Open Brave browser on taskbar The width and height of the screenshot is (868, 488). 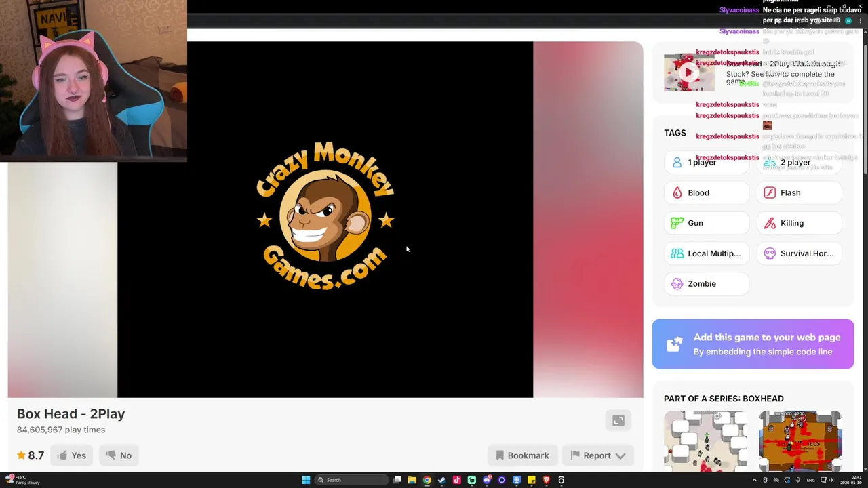(x=547, y=480)
